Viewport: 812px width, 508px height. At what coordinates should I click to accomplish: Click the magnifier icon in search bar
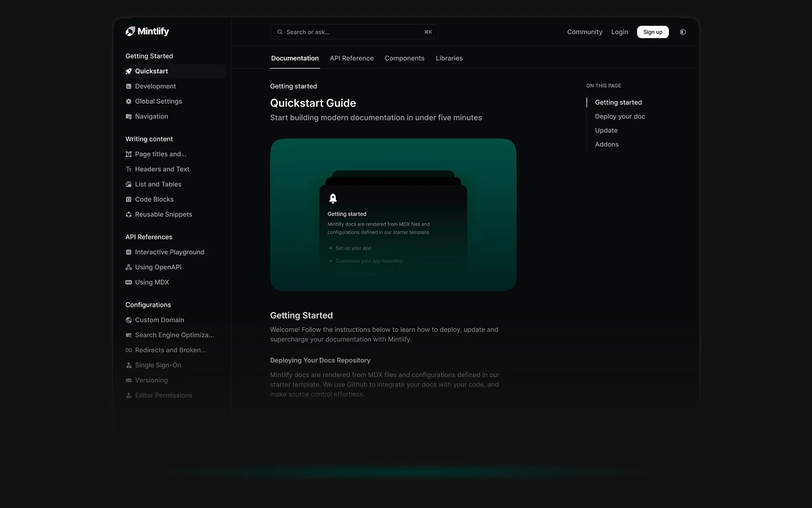coord(280,32)
